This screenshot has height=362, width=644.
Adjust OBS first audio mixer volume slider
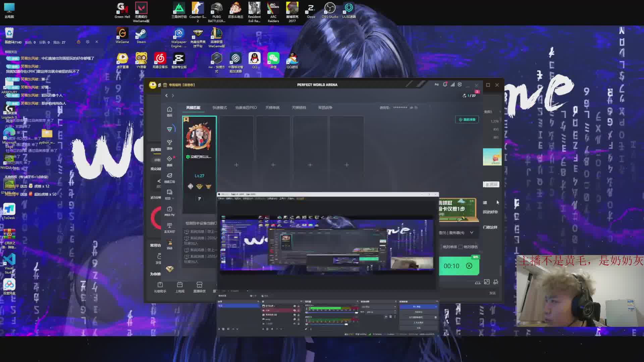[356, 312]
